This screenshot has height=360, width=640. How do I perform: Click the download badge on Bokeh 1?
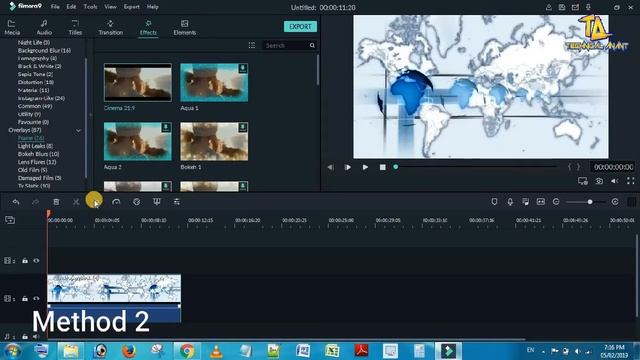tap(242, 127)
